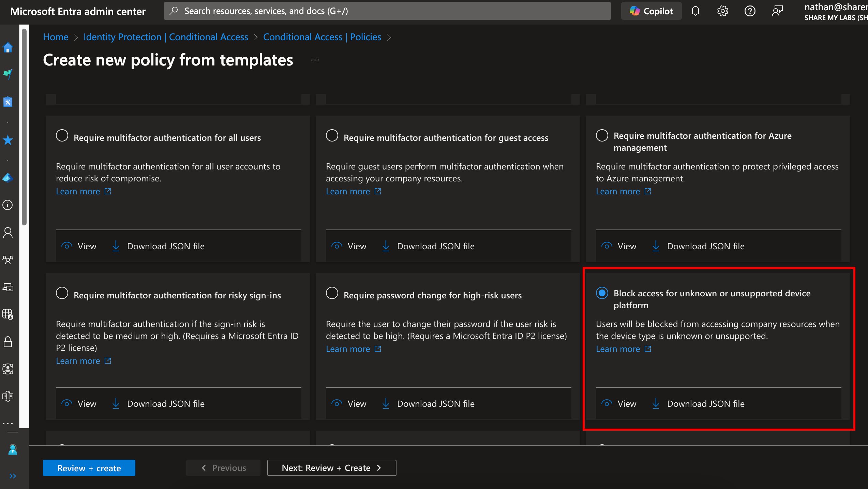This screenshot has width=868, height=489.
Task: Open the settings gear icon
Action: coord(722,11)
